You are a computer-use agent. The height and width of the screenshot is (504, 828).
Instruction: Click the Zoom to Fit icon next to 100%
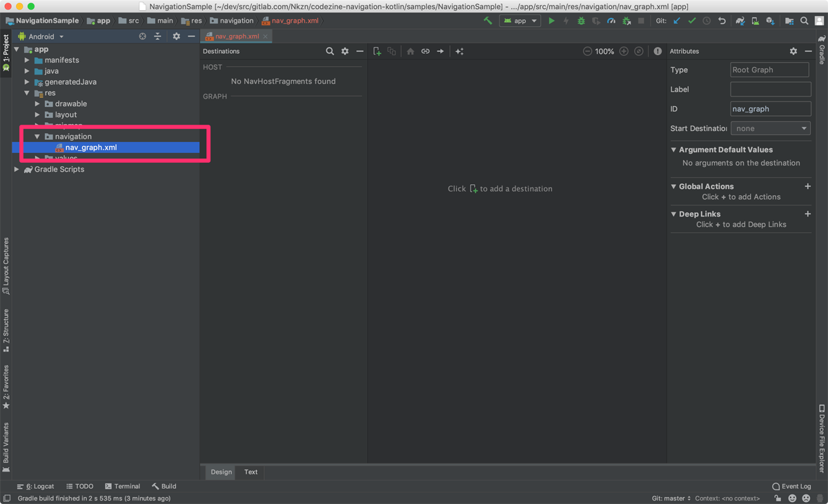(x=639, y=51)
